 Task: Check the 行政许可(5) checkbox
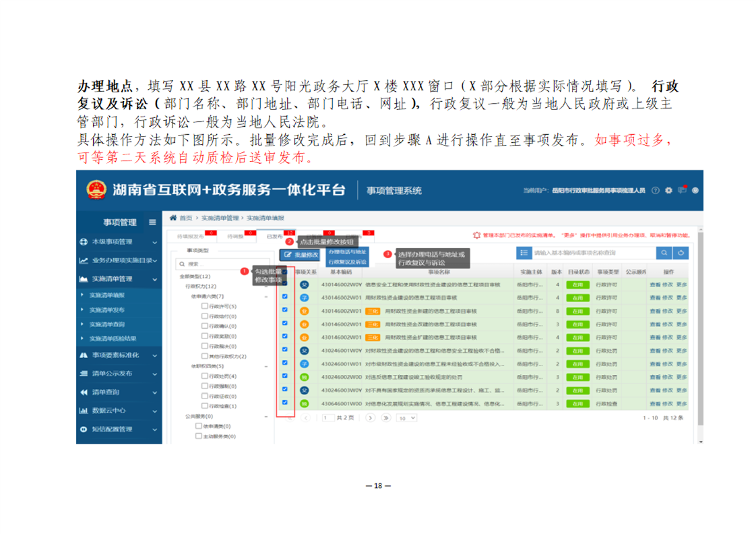click(x=204, y=306)
